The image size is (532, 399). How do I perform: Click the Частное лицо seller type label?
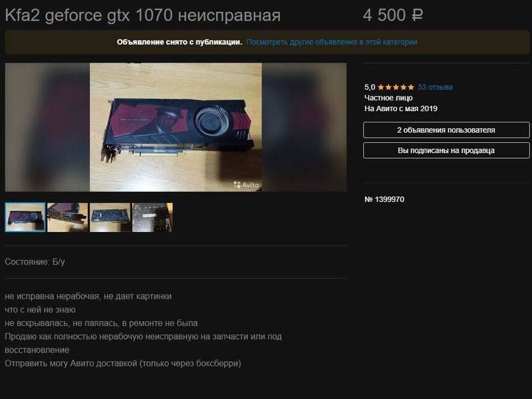coord(388,98)
